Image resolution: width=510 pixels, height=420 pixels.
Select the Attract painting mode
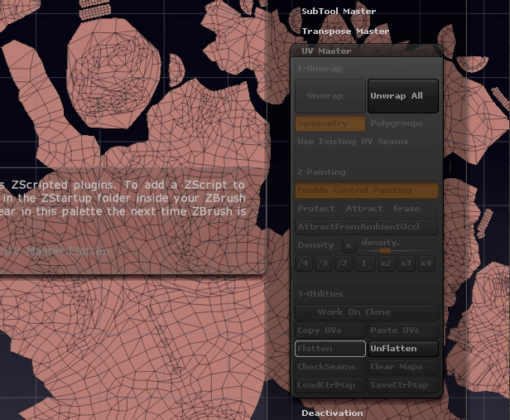coord(365,209)
